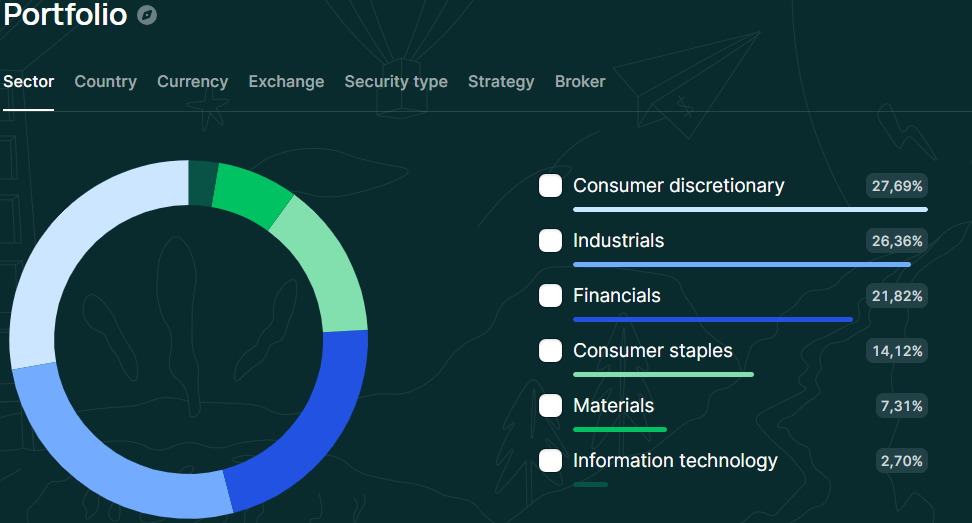The width and height of the screenshot is (972, 523).
Task: Check the Financials sector box
Action: coord(550,296)
